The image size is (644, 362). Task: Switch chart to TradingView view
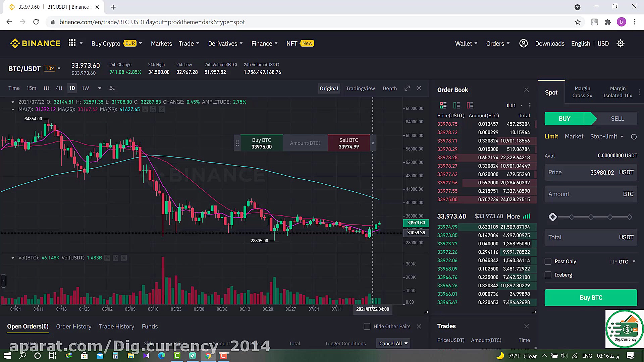coord(360,88)
